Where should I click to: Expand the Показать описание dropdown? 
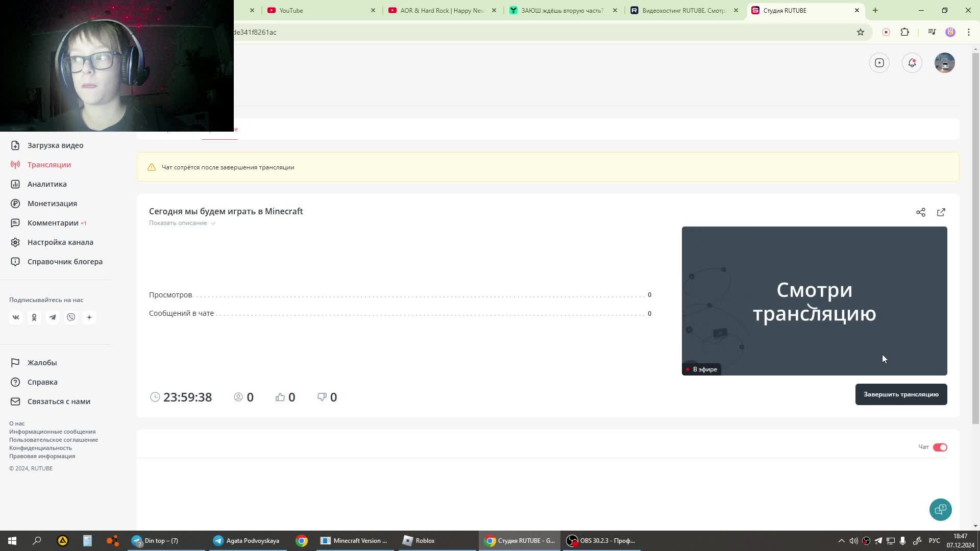point(182,222)
